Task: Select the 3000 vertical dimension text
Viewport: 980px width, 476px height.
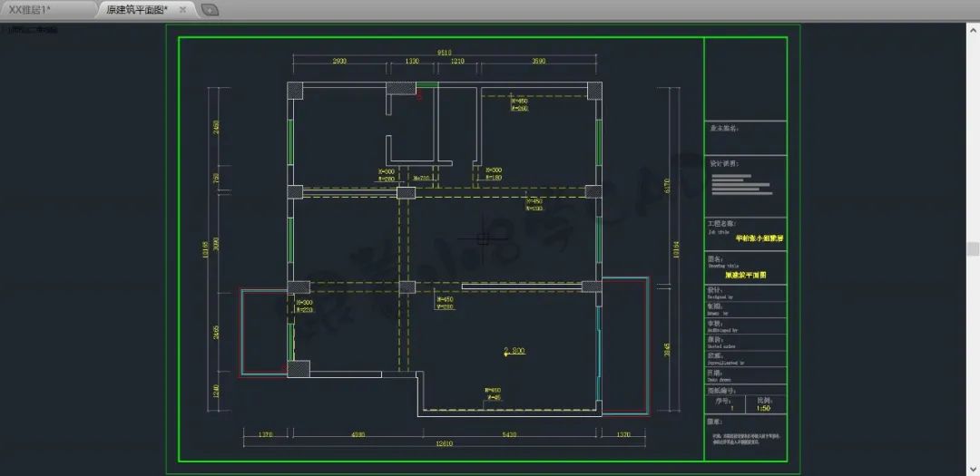Action: pyautogui.click(x=216, y=244)
